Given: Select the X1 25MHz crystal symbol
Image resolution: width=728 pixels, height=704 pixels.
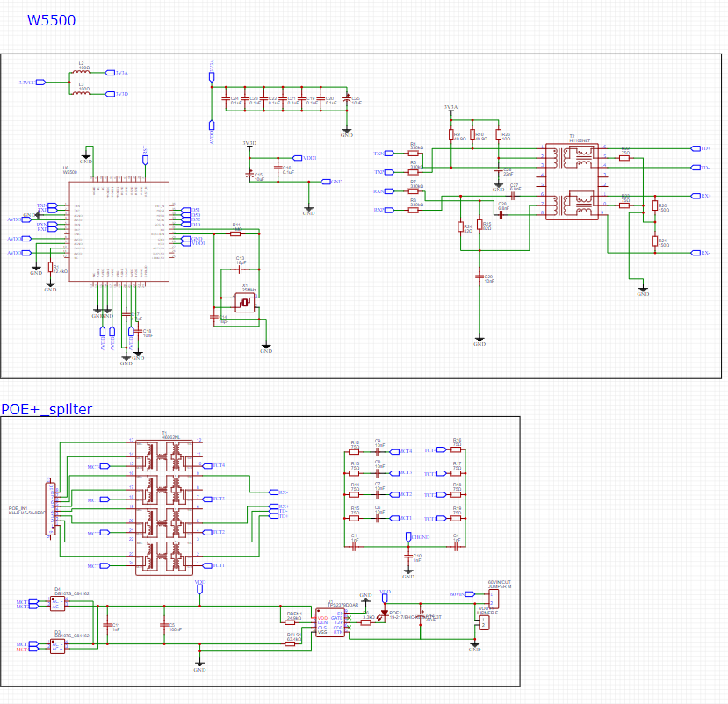Looking at the screenshot, I should [244, 303].
